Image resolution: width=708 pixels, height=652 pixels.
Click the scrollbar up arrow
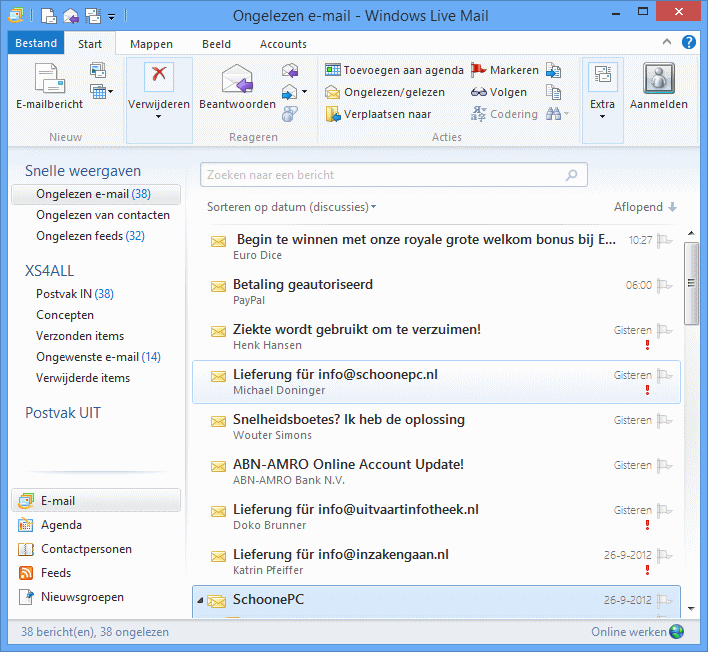pyautogui.click(x=691, y=233)
